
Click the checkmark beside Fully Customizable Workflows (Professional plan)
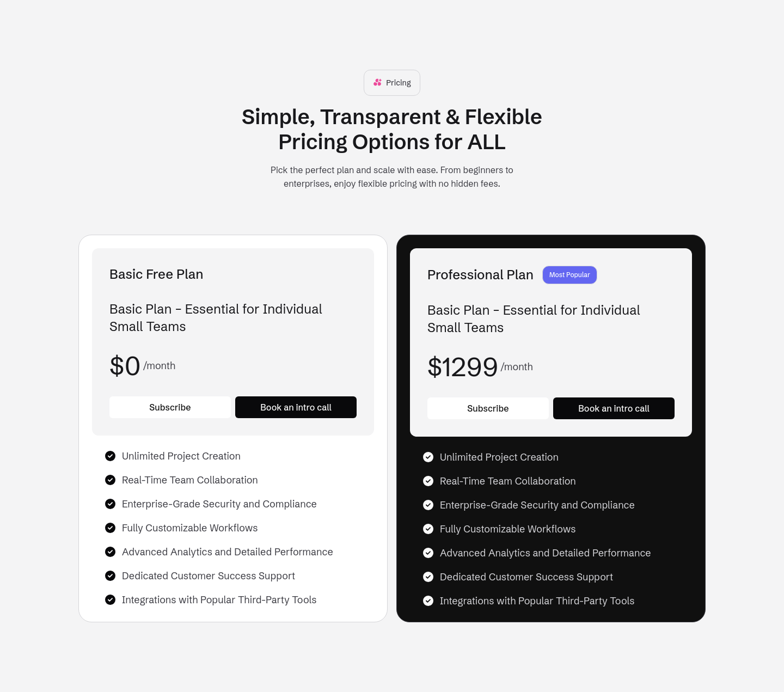[428, 529]
